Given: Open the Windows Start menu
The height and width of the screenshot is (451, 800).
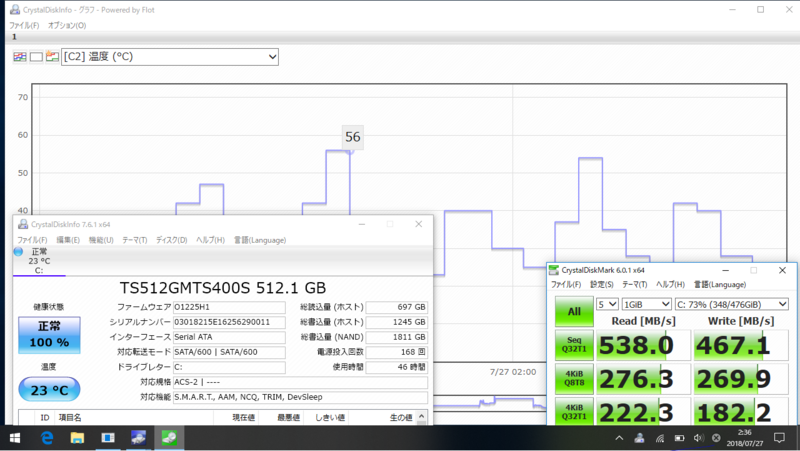Looking at the screenshot, I should coord(15,438).
